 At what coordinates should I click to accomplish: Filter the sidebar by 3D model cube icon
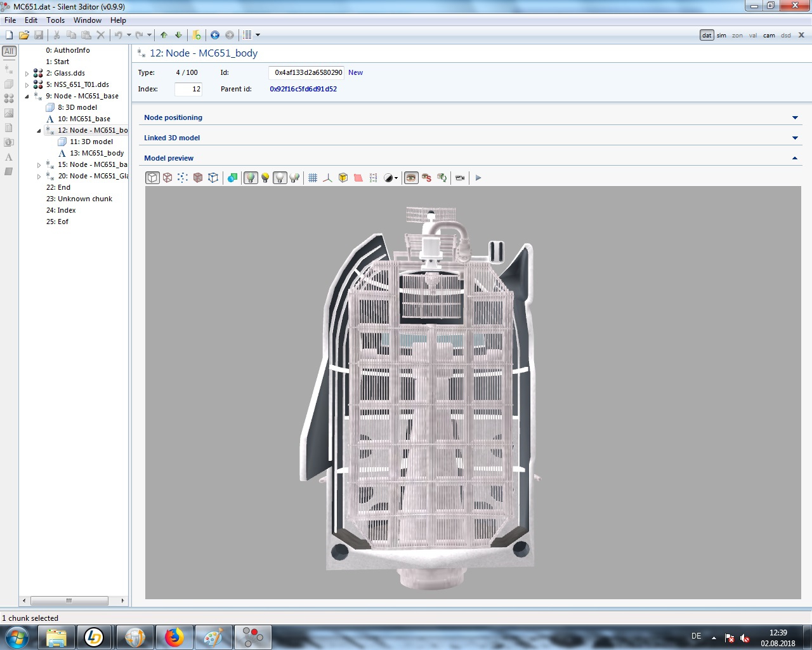[9, 84]
